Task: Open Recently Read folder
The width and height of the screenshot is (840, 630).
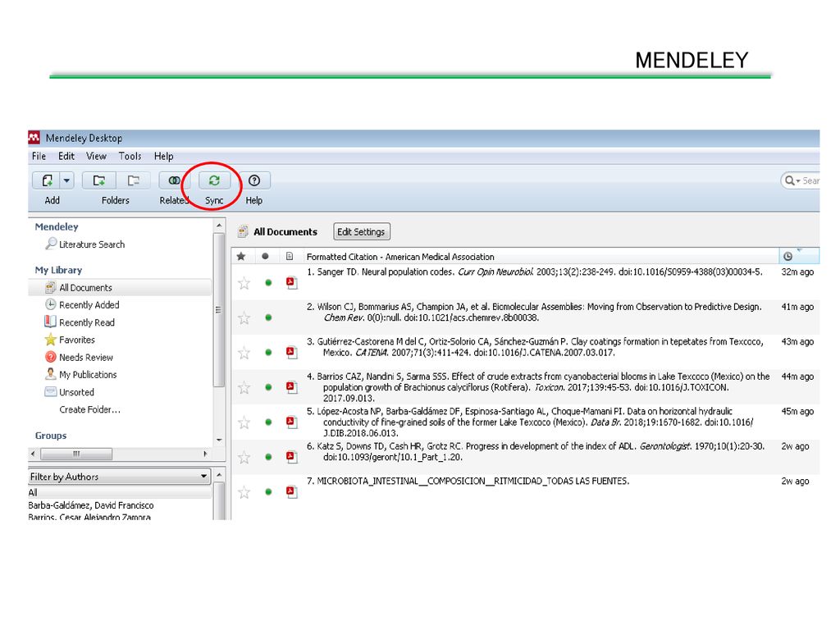Action: [87, 322]
